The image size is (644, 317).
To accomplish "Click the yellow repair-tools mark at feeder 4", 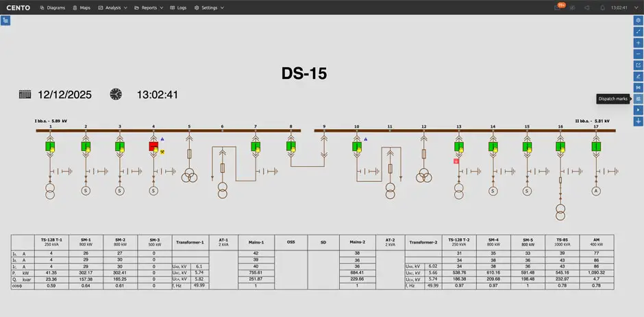I will 162,152.
